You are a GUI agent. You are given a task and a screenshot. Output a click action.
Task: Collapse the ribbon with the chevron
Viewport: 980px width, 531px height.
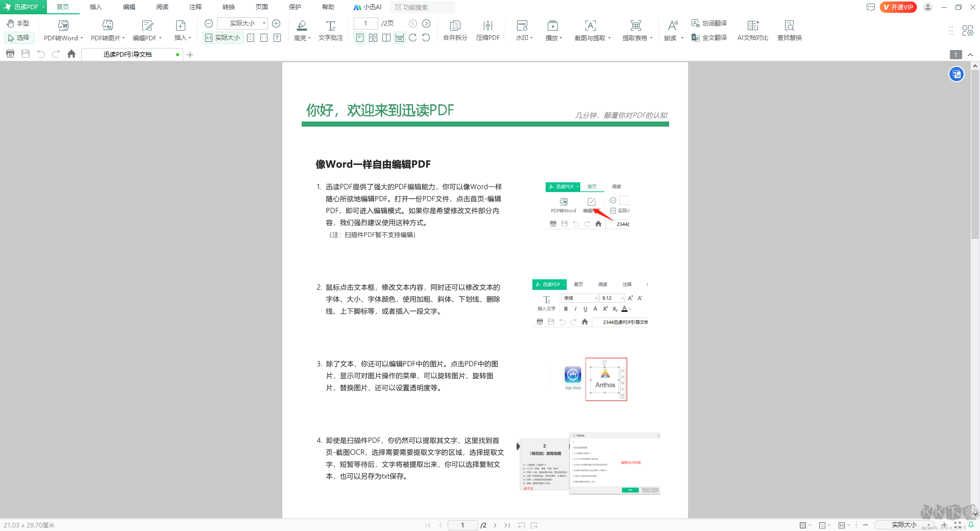coord(970,55)
